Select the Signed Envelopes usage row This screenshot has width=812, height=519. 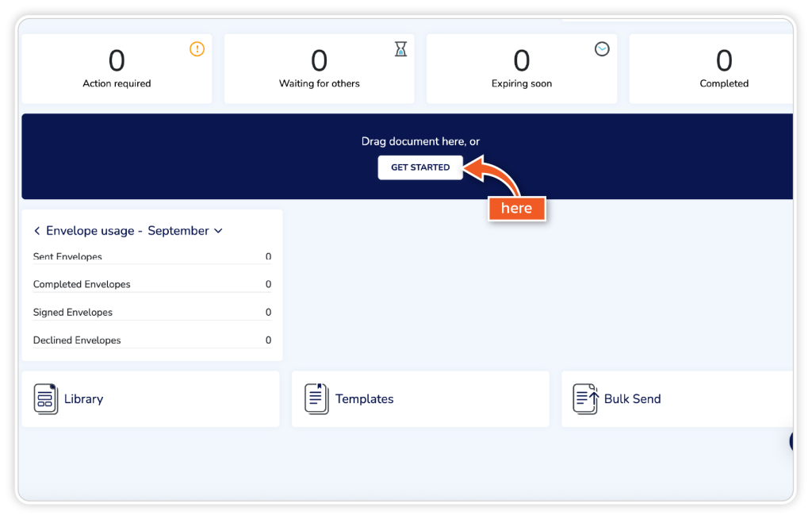click(151, 312)
